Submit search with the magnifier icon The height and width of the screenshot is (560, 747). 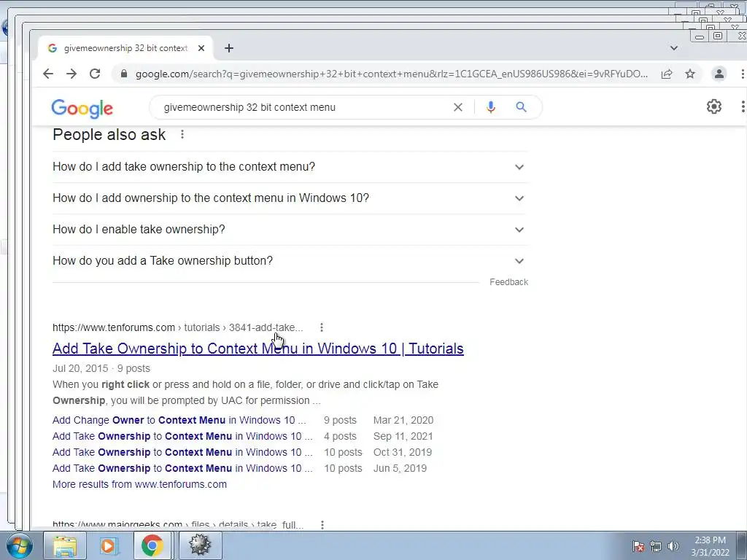[521, 107]
